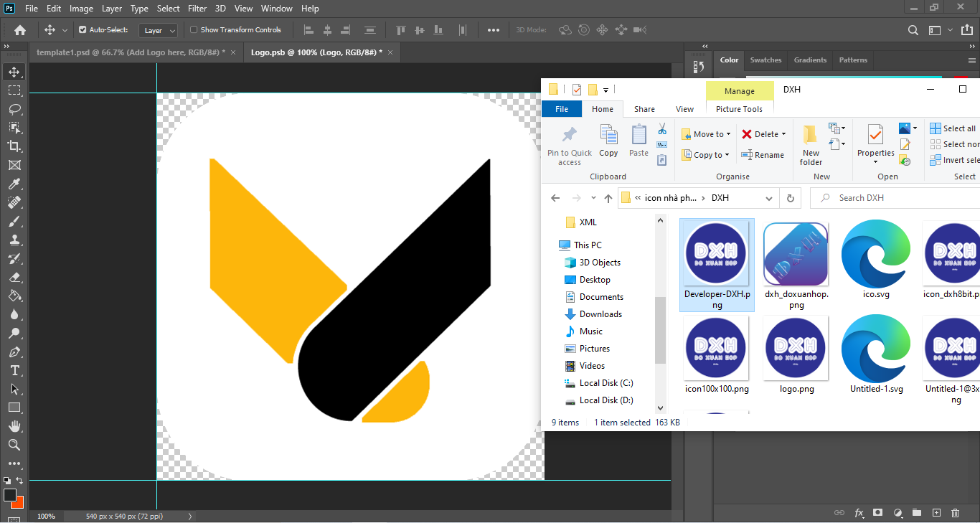Screen dimensions: 980x523
Task: Open the Window menu
Action: (x=276, y=9)
